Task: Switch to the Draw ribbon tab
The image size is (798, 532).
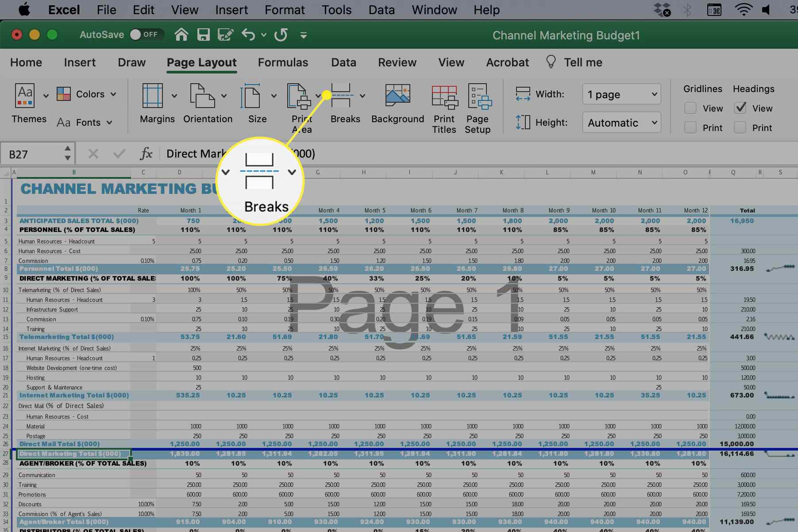Action: pos(132,62)
